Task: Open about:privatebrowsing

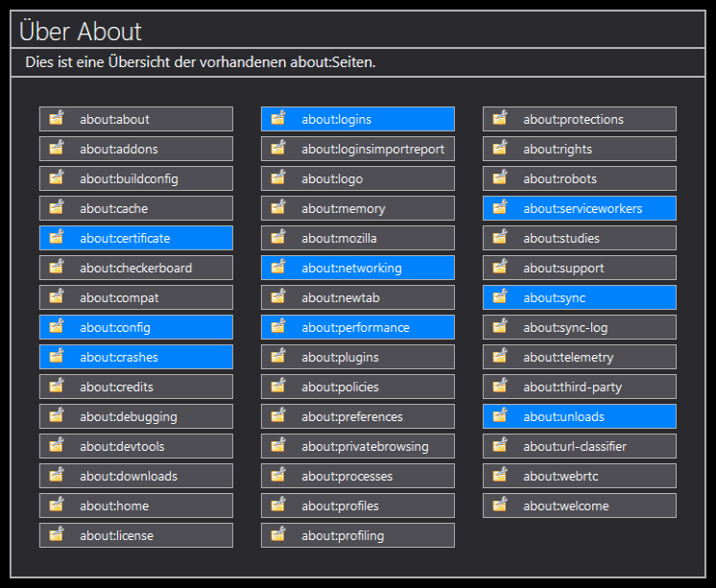Action: click(358, 446)
